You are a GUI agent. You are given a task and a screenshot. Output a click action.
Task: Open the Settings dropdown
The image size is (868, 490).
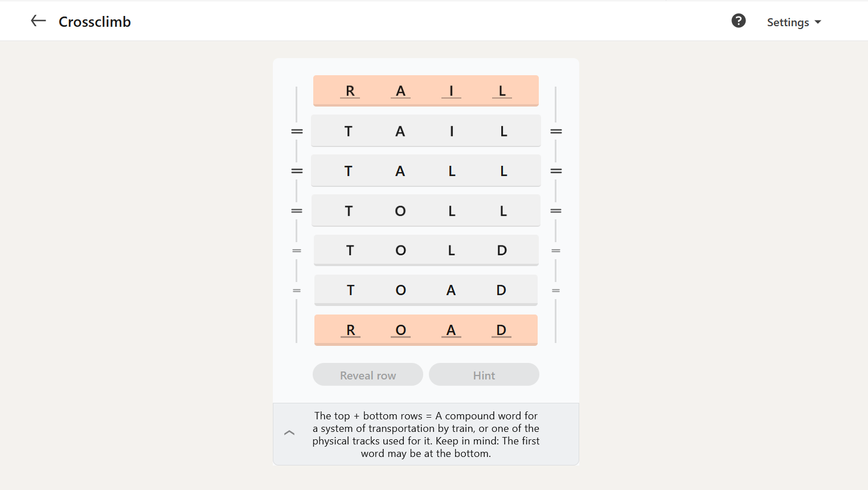pos(794,22)
